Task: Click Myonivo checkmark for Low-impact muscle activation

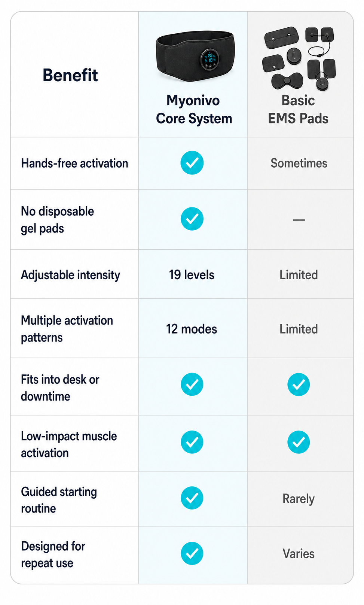Action: [192, 442]
